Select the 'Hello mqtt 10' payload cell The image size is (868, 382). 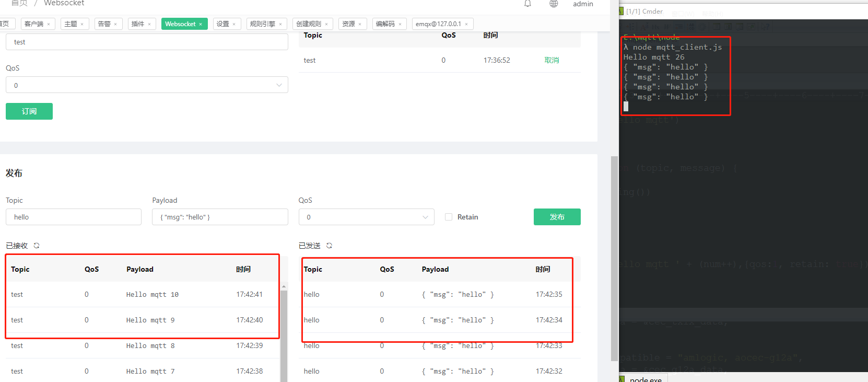(x=152, y=295)
